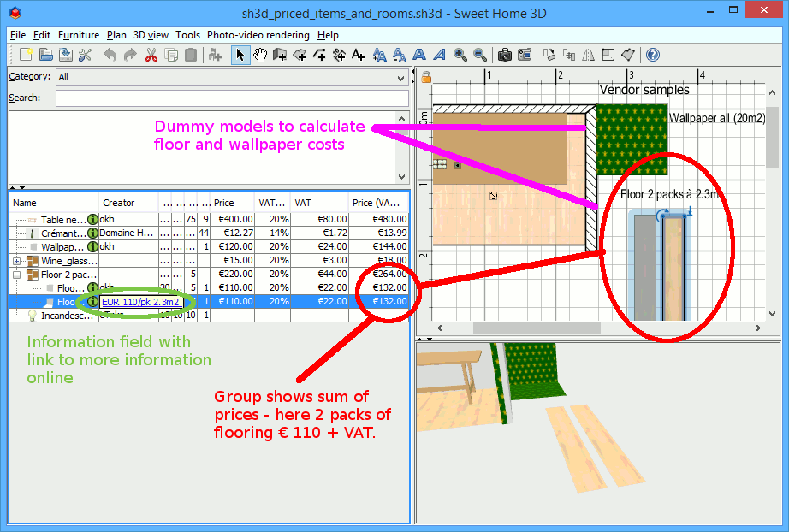Image resolution: width=789 pixels, height=532 pixels.
Task: Focus the Search field
Action: click(x=232, y=98)
